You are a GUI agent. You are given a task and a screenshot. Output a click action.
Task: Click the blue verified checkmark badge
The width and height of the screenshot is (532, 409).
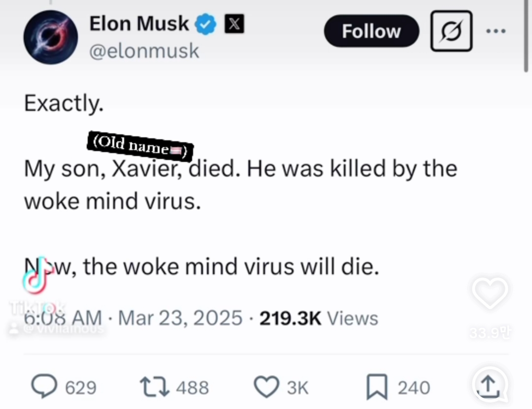click(206, 25)
